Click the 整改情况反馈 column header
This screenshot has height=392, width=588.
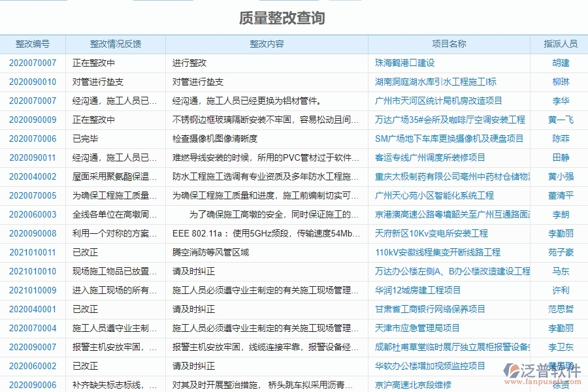coord(116,44)
